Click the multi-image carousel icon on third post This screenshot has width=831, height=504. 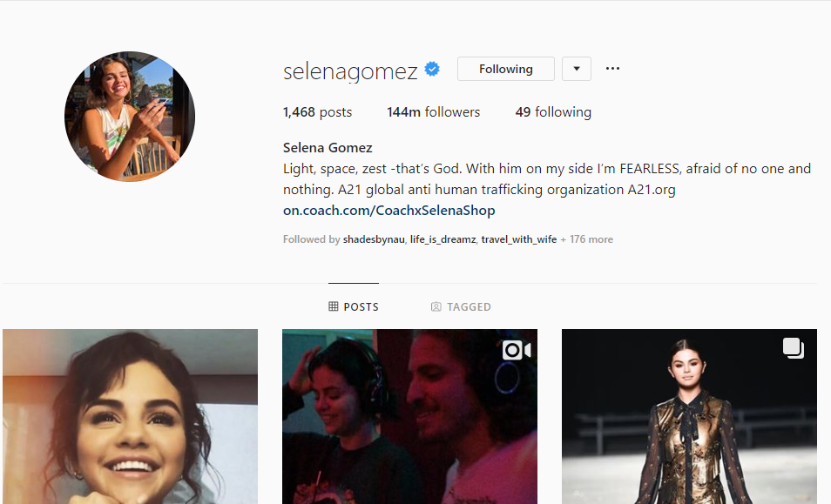(x=794, y=348)
